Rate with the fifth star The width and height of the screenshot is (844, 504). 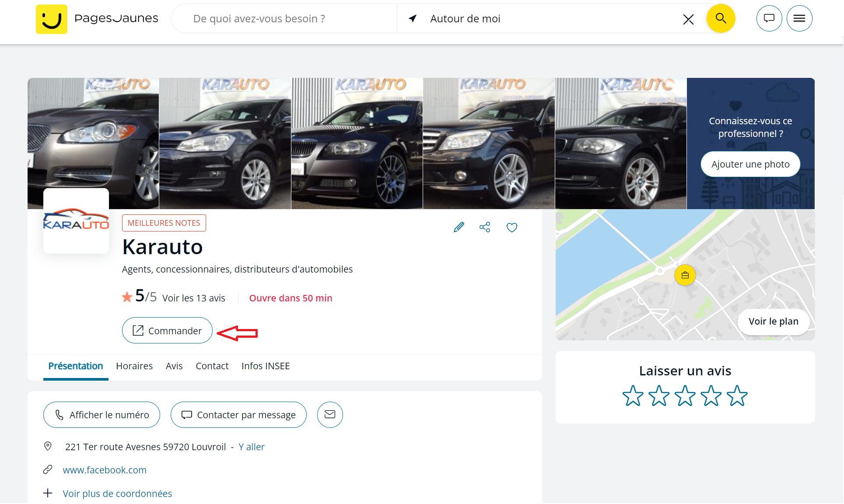pyautogui.click(x=737, y=395)
